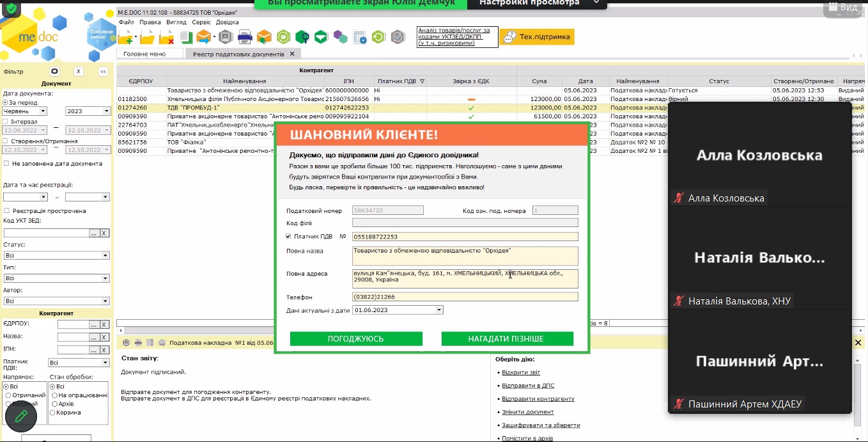Click the filter settings gear icon
868x442 pixels.
click(54, 72)
